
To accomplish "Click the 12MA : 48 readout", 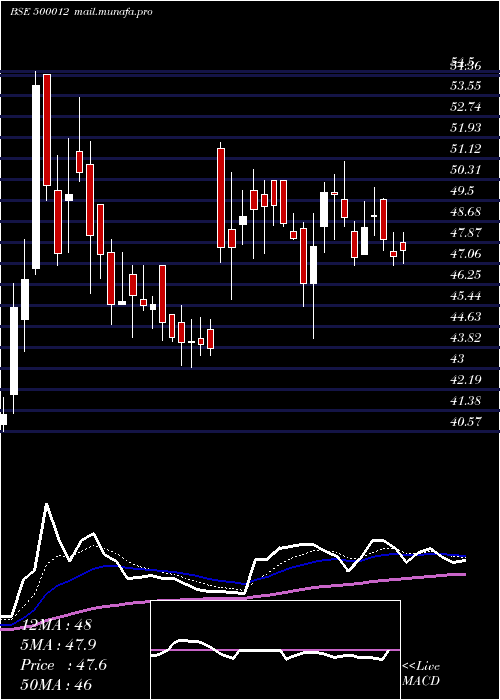I will pyautogui.click(x=56, y=625).
